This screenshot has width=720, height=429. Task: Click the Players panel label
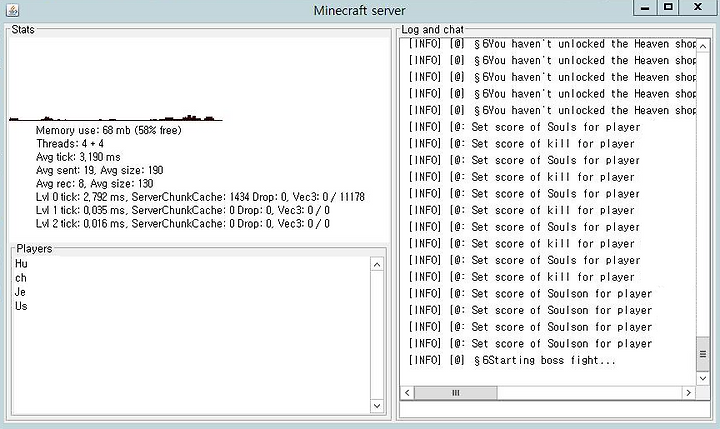click(x=34, y=248)
